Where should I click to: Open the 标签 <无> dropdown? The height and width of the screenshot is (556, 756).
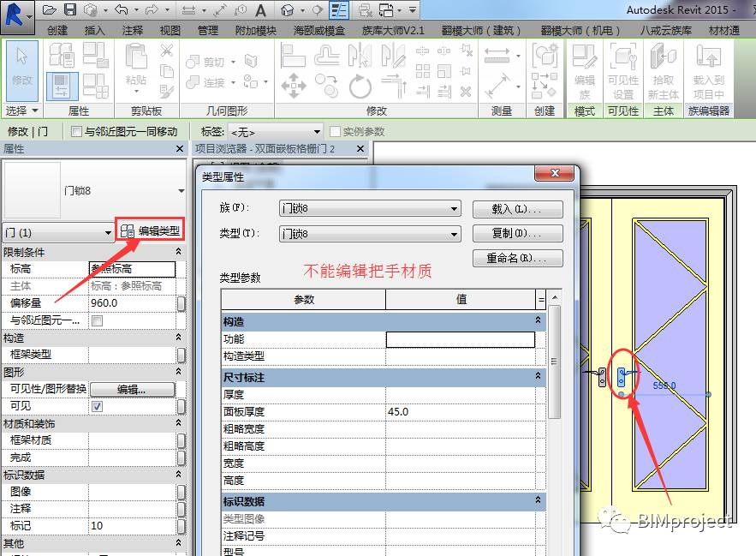[276, 131]
